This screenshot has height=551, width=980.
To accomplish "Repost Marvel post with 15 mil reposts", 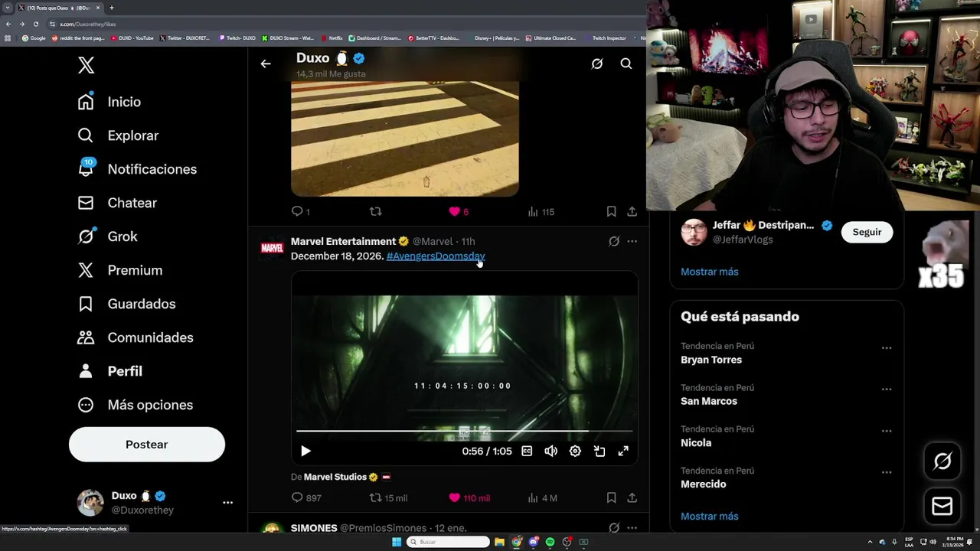I will [388, 498].
